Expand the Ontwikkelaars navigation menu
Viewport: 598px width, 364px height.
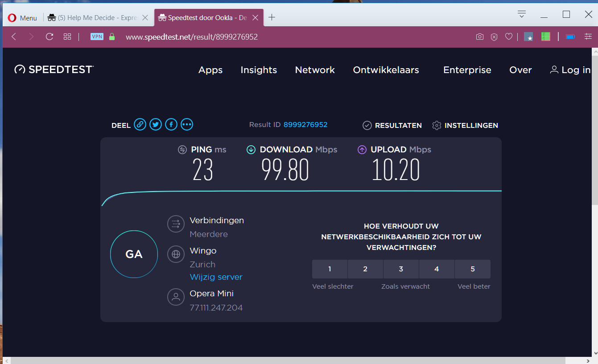click(386, 70)
